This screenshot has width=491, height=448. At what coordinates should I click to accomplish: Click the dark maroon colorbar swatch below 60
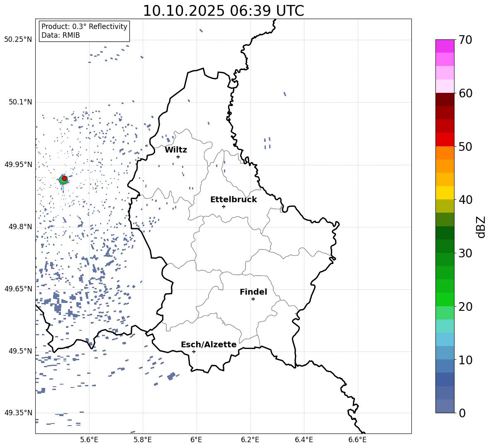[x=445, y=99]
